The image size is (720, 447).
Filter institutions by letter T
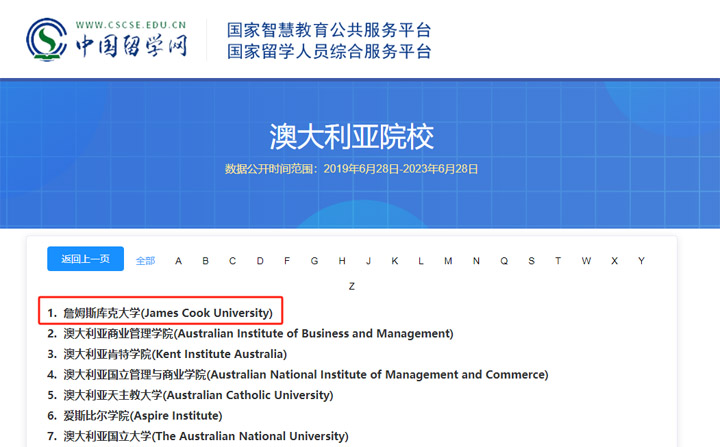(x=558, y=261)
